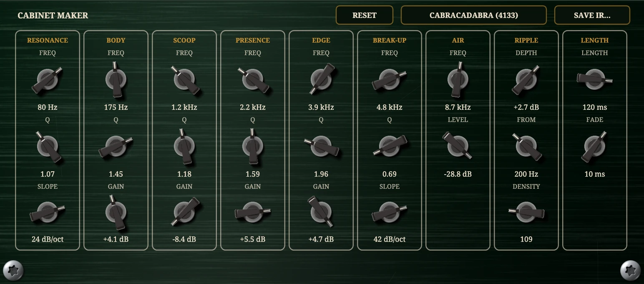This screenshot has width=644, height=284.
Task: Click the Resonance SLOPE knob
Action: point(47,213)
